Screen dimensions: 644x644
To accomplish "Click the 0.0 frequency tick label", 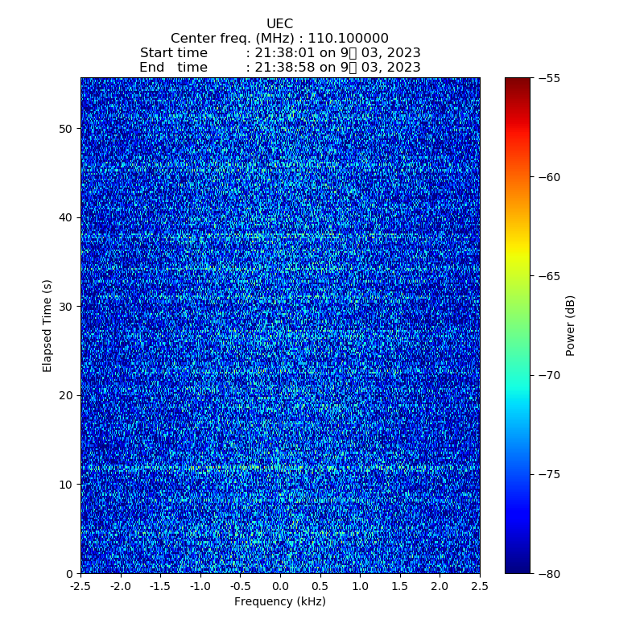I will click(280, 587).
